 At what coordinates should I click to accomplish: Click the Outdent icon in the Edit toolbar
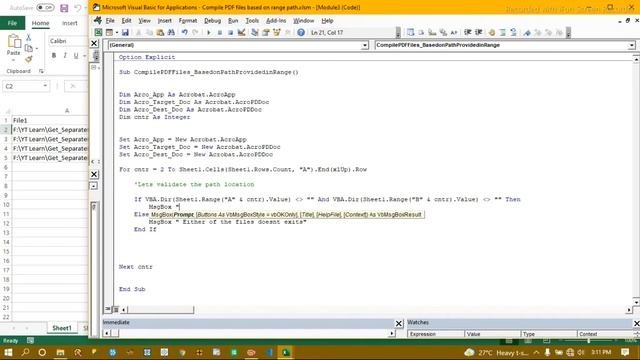tap(478, 32)
